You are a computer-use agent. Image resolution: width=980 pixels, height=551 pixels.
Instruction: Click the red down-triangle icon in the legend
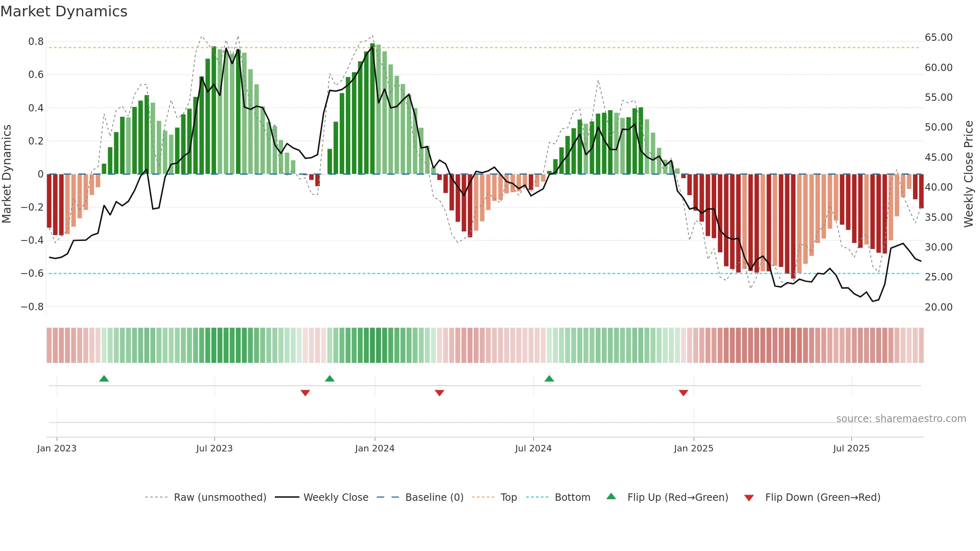click(749, 498)
